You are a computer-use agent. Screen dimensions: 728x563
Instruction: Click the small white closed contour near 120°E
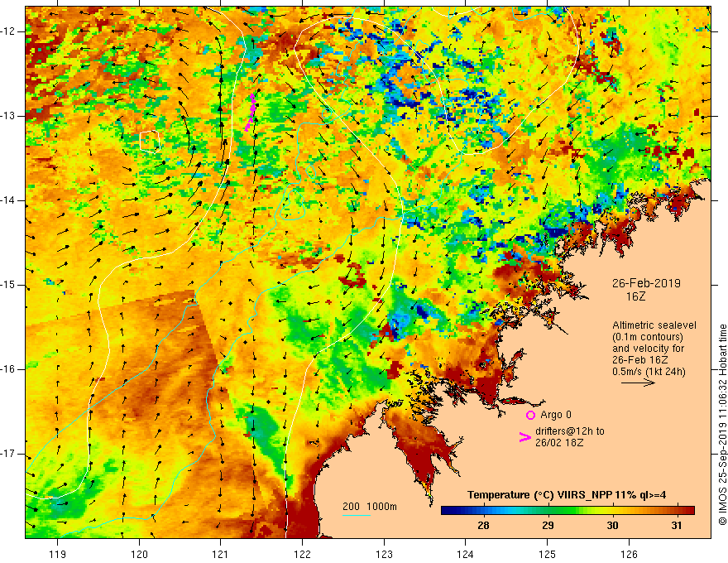150,142
